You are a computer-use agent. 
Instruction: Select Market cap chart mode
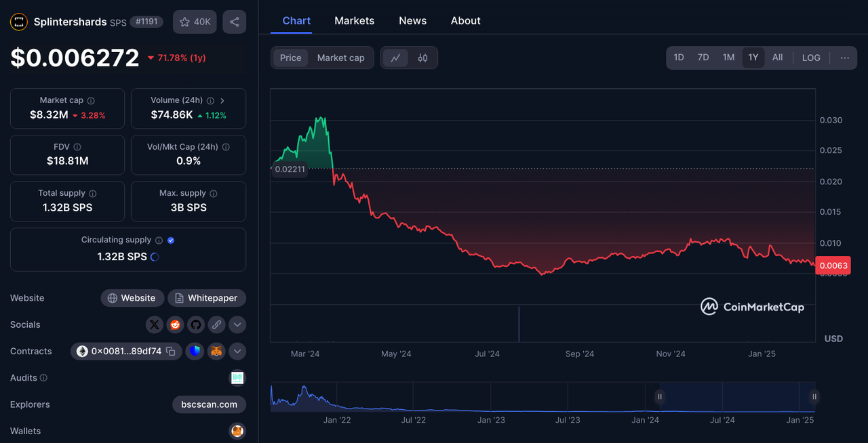point(340,58)
